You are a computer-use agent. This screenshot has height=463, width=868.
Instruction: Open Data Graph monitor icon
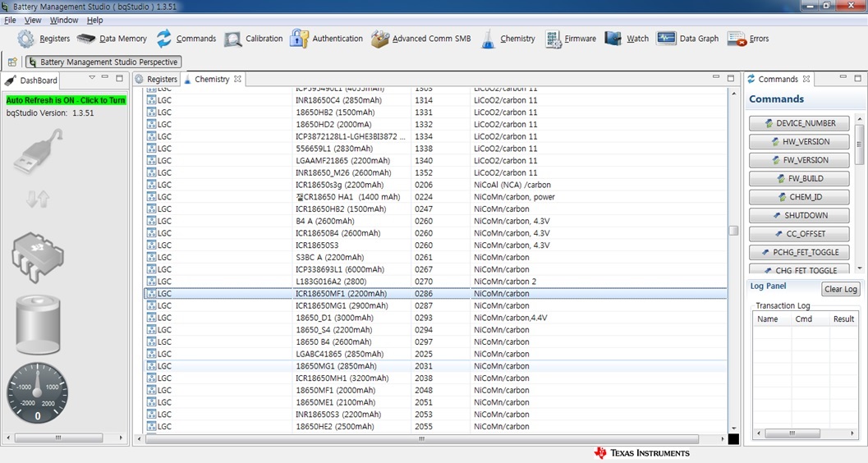coord(666,39)
